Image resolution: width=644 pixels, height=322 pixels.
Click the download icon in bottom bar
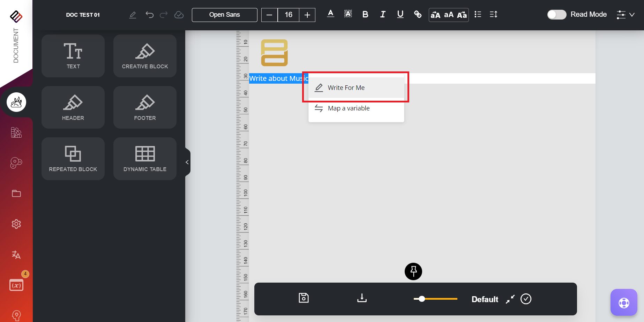[362, 298]
